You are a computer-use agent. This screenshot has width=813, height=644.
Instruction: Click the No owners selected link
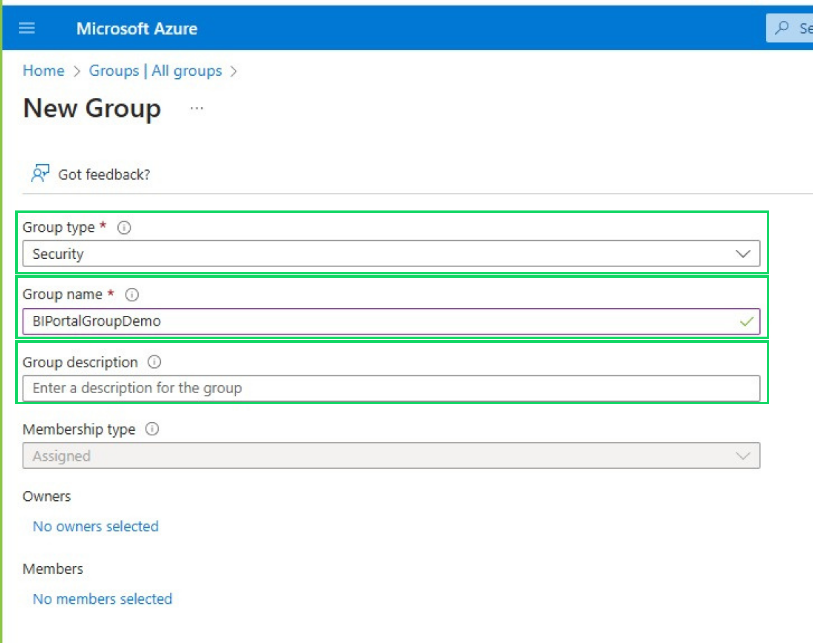tap(95, 526)
